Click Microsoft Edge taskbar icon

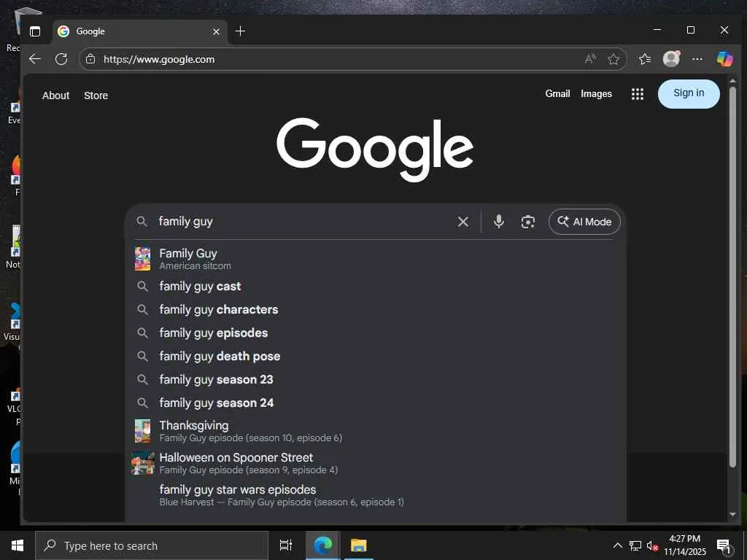point(322,545)
